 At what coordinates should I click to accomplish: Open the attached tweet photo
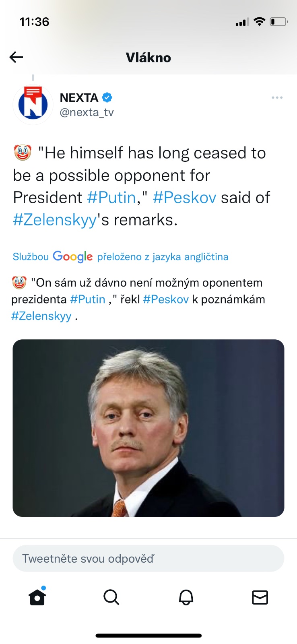[148, 428]
